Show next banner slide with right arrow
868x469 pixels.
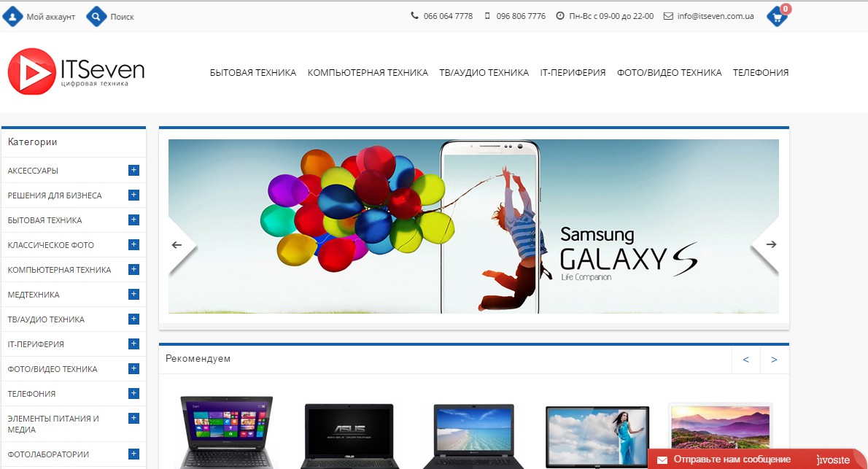point(770,244)
